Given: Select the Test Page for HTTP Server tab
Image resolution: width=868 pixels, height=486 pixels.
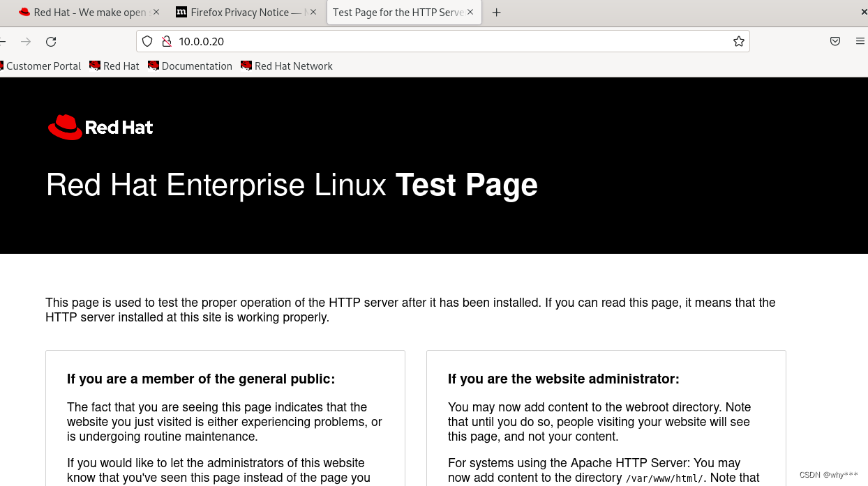Looking at the screenshot, I should [x=404, y=13].
